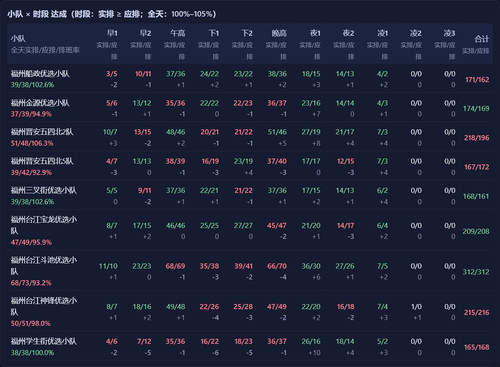This screenshot has width=500, height=367.
Task: Click the 167/172 total for 福州晋安五四北5队
Action: (x=477, y=167)
